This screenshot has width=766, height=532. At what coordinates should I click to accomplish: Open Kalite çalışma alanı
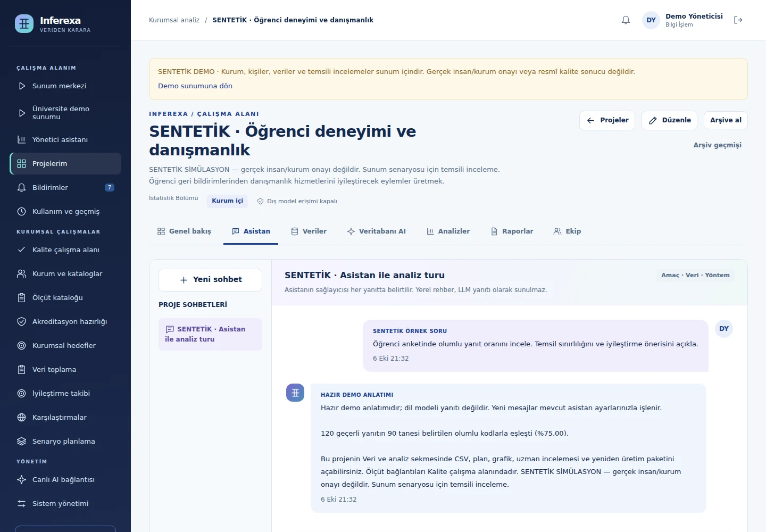click(x=65, y=250)
